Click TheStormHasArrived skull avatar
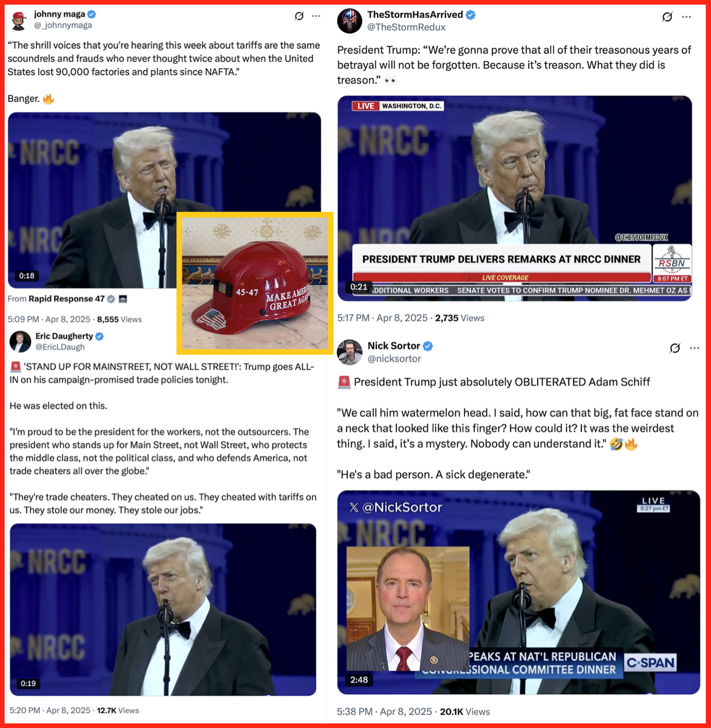This screenshot has width=711, height=728. (x=350, y=21)
